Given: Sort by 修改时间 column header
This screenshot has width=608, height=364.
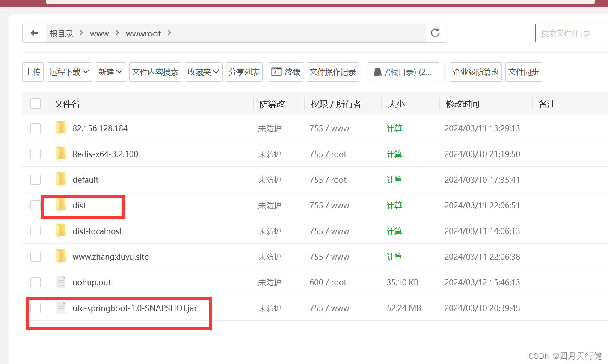Looking at the screenshot, I should point(463,104).
